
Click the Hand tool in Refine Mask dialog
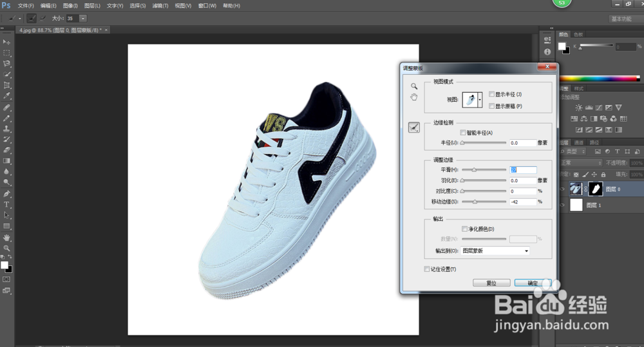[414, 97]
